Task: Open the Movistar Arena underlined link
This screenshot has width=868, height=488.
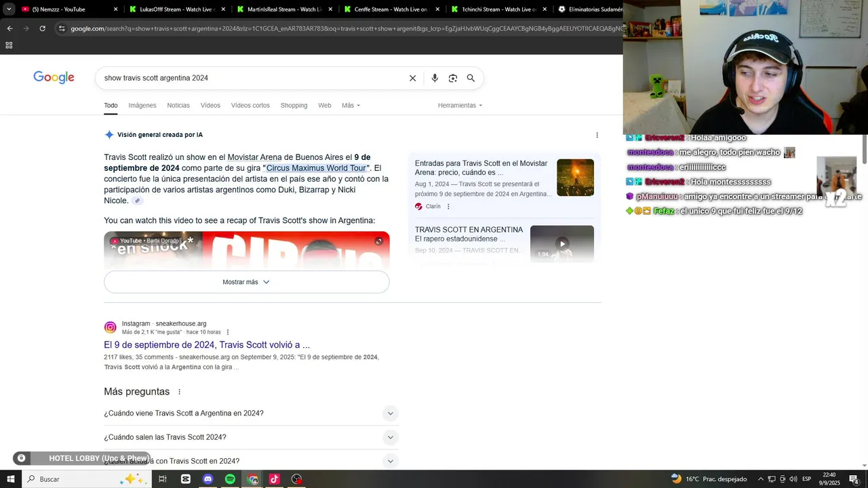Action: [254, 157]
